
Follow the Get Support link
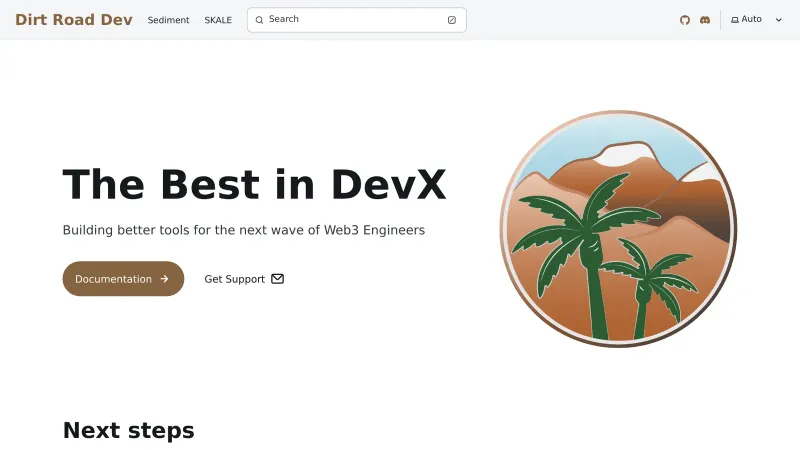point(235,279)
